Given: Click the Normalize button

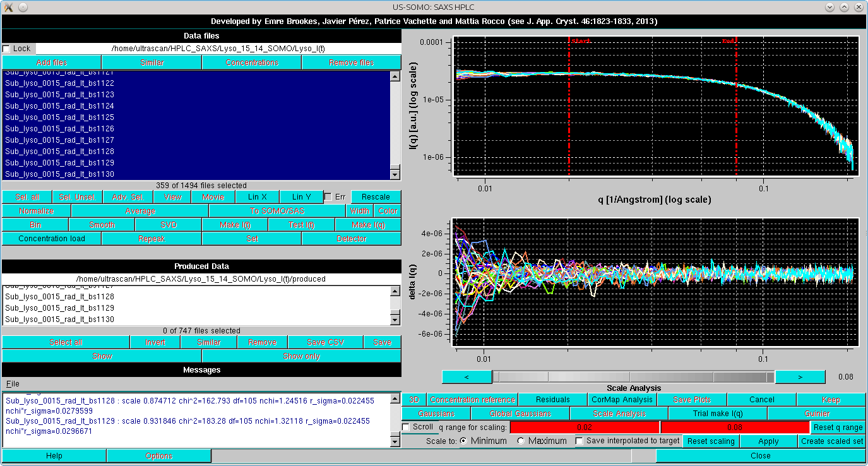Looking at the screenshot, I should coord(35,210).
